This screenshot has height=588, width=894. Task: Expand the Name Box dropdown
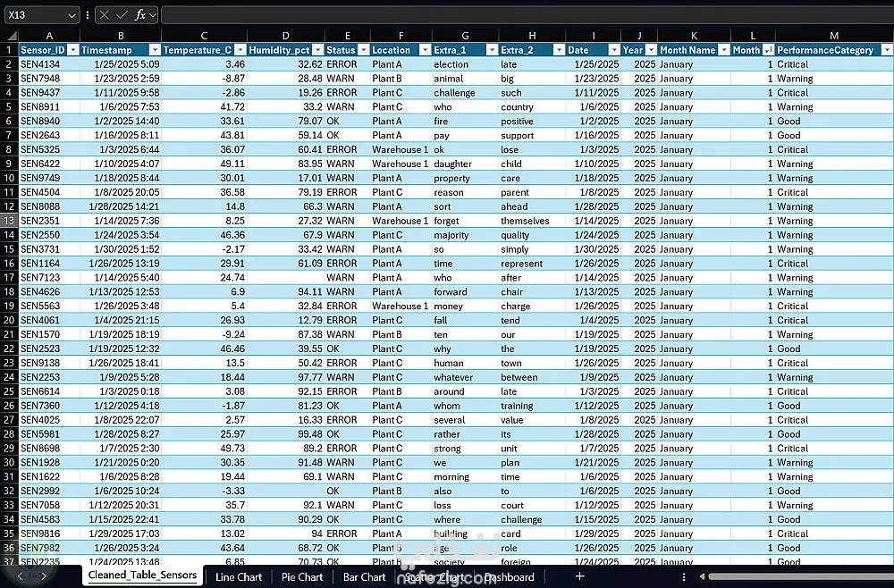click(x=72, y=15)
